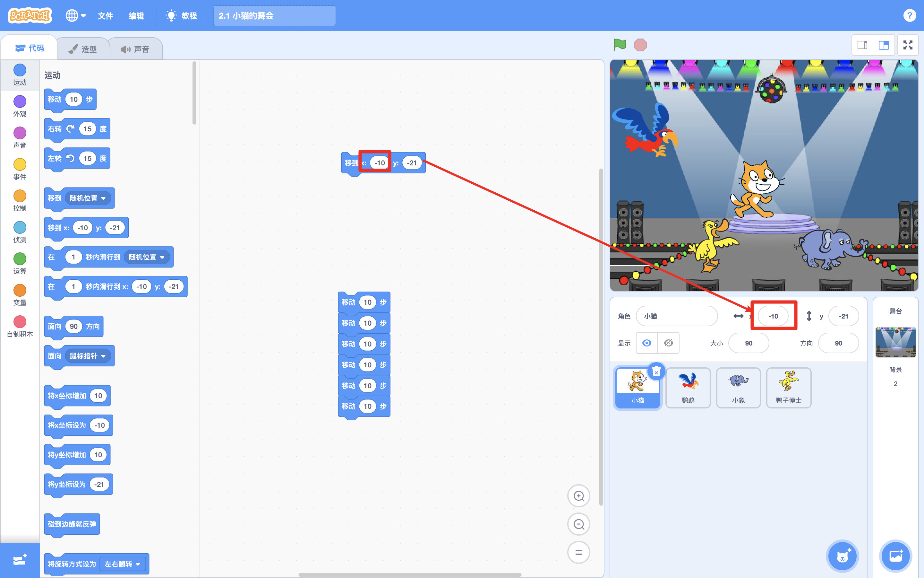Select the 自制积木 category
Viewport: 924px width, 578px height.
point(20,327)
